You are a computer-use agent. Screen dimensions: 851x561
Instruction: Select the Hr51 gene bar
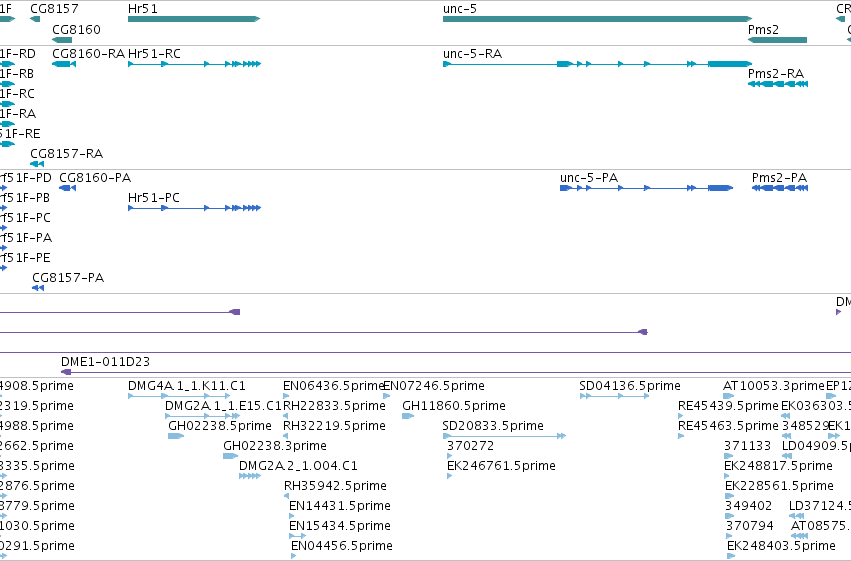194,19
